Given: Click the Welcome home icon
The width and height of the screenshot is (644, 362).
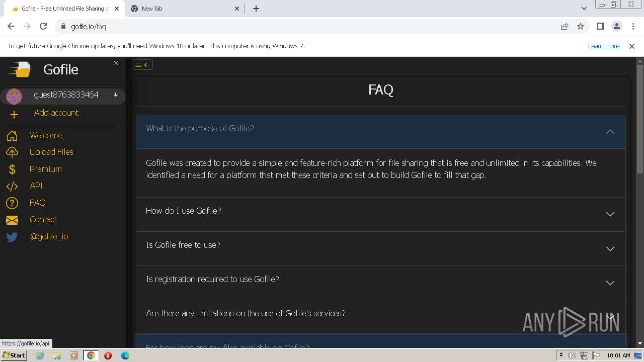Looking at the screenshot, I should (x=12, y=136).
